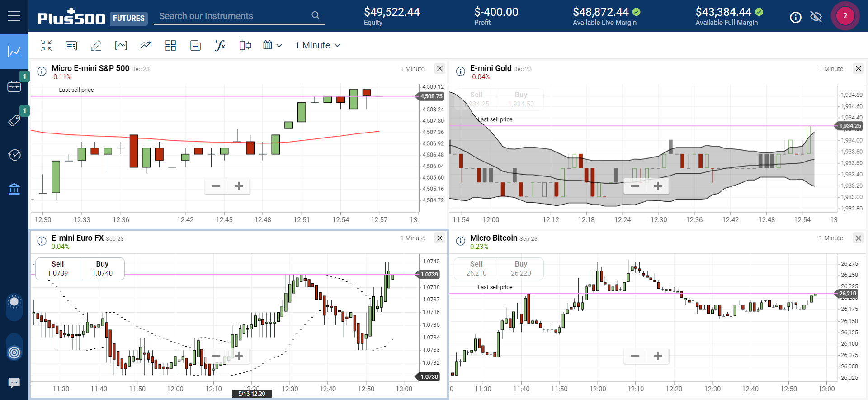Open info for Micro E-mini S&P 500
The width and height of the screenshot is (868, 400).
(42, 71)
